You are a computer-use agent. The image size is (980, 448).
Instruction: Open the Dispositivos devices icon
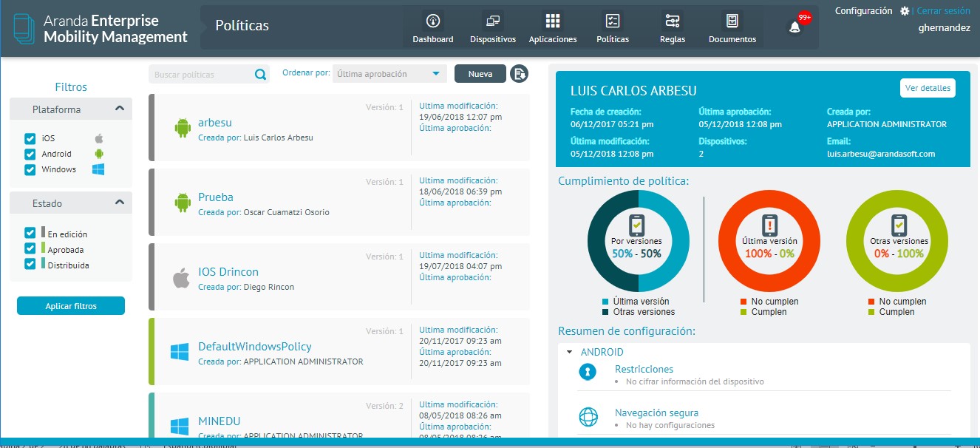click(x=493, y=21)
